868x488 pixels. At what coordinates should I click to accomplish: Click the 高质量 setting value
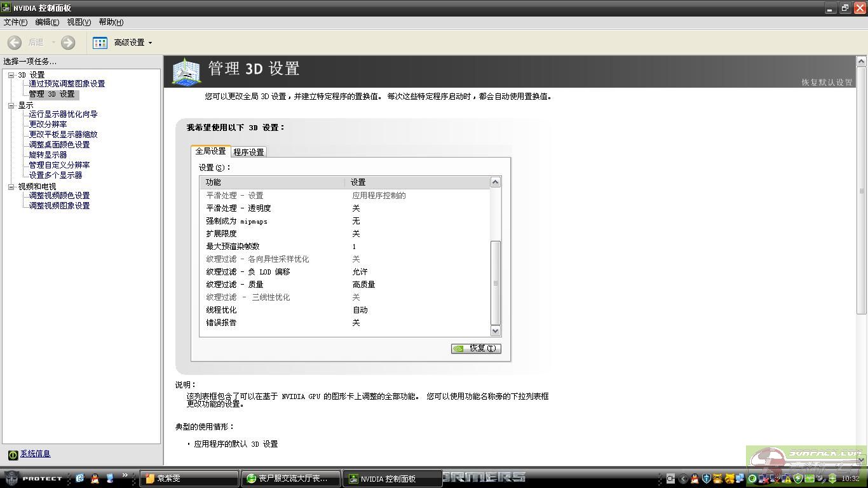pos(364,285)
